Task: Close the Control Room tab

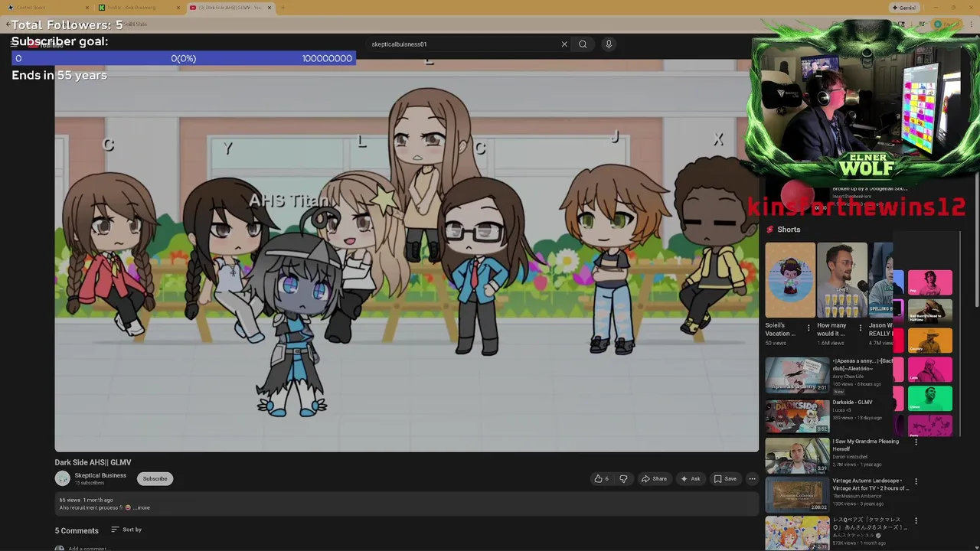Action: click(x=88, y=8)
